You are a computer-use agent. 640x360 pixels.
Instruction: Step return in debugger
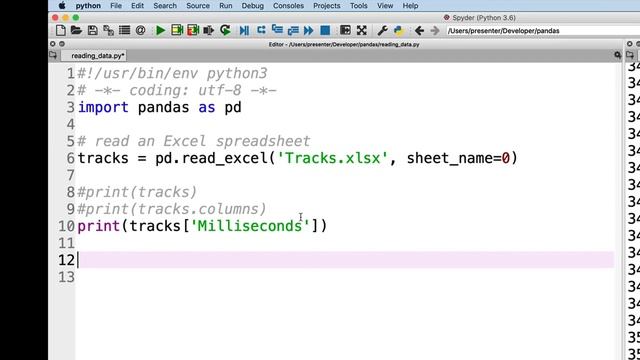click(x=293, y=30)
